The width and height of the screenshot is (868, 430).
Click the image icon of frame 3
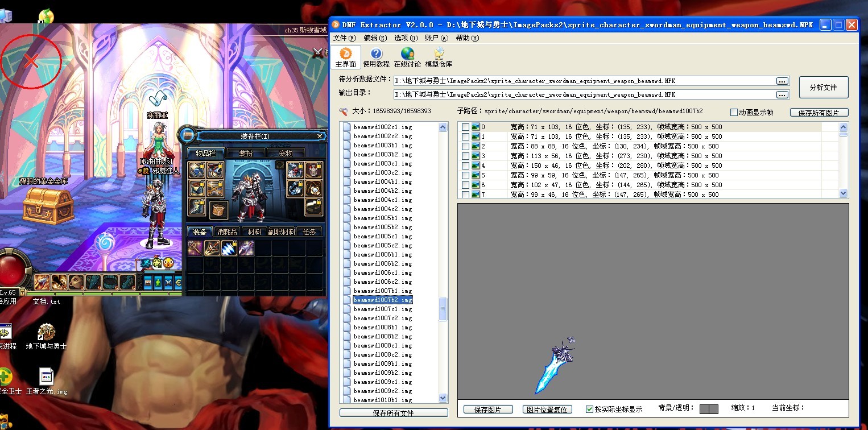coord(476,156)
